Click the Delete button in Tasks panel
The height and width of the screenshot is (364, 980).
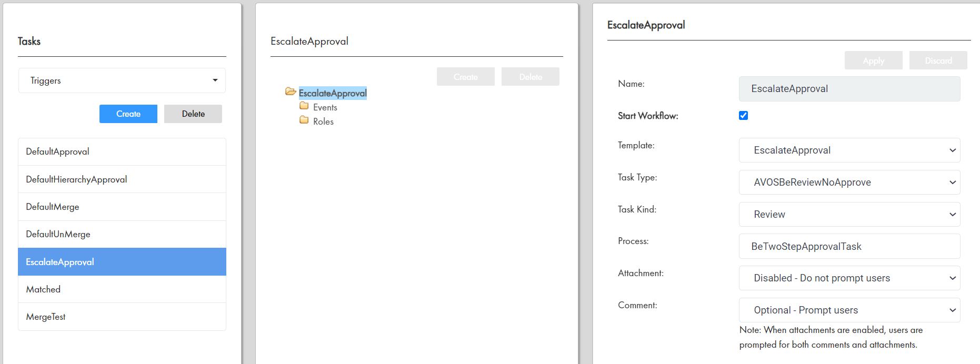coord(193,114)
